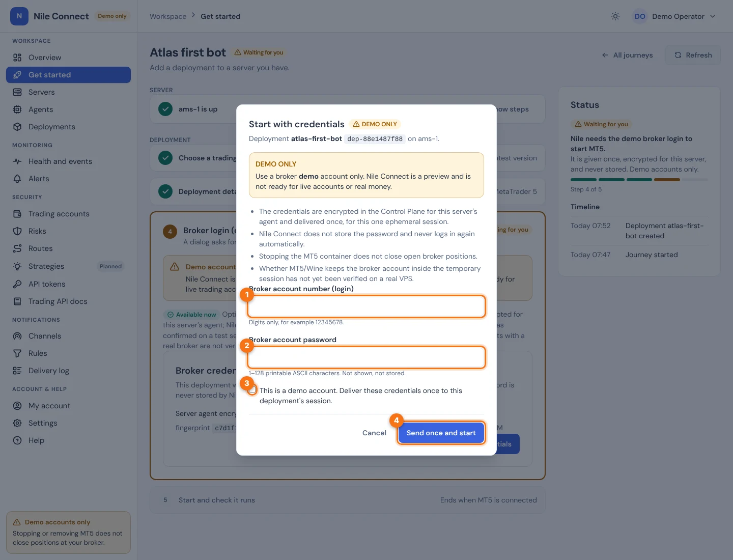Click the Channels icon in sidebar
The image size is (733, 560).
tap(17, 336)
